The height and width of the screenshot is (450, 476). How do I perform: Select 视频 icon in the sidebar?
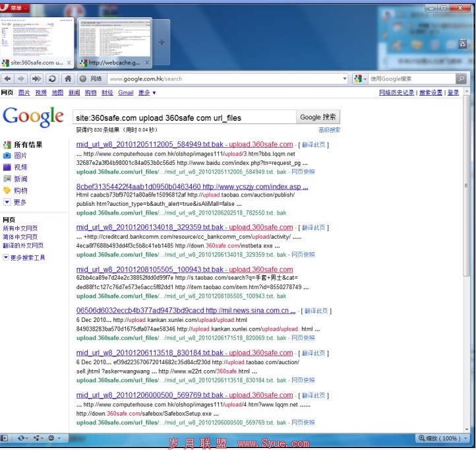click(x=7, y=167)
